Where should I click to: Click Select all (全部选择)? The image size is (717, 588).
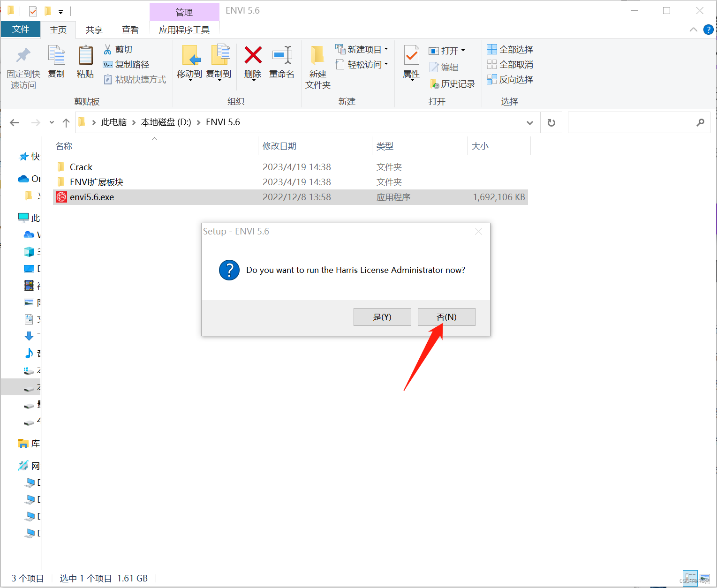(510, 49)
